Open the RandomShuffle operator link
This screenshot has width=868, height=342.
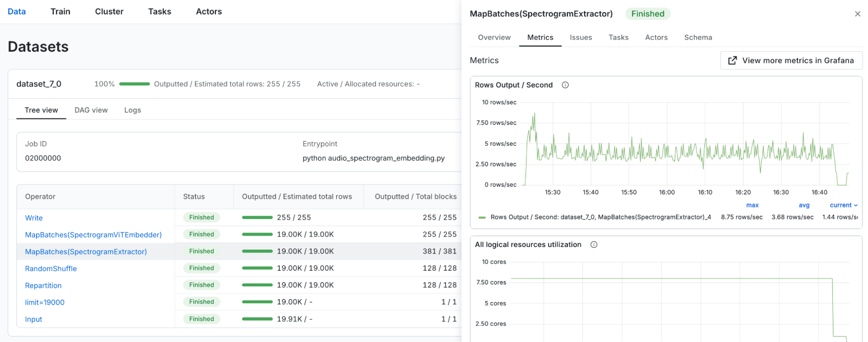51,269
